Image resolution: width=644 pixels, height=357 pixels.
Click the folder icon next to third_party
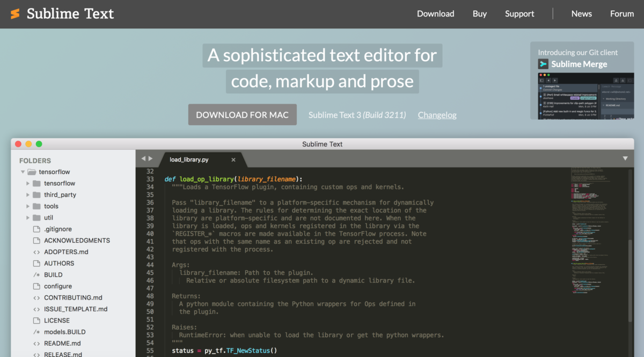coord(36,195)
